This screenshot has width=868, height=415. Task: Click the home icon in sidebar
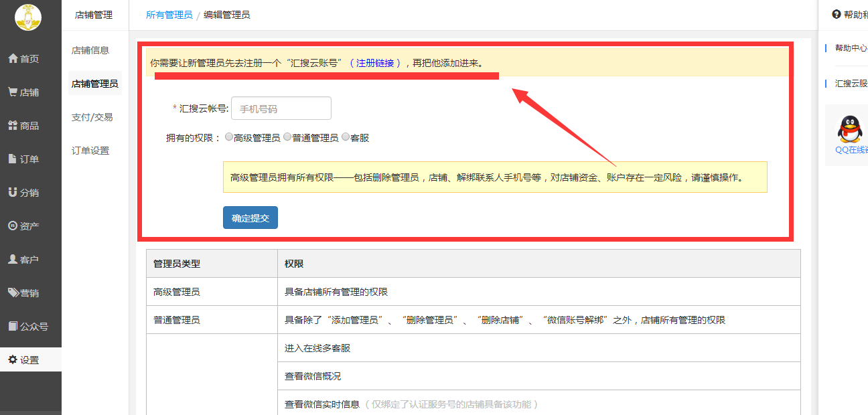(x=13, y=59)
